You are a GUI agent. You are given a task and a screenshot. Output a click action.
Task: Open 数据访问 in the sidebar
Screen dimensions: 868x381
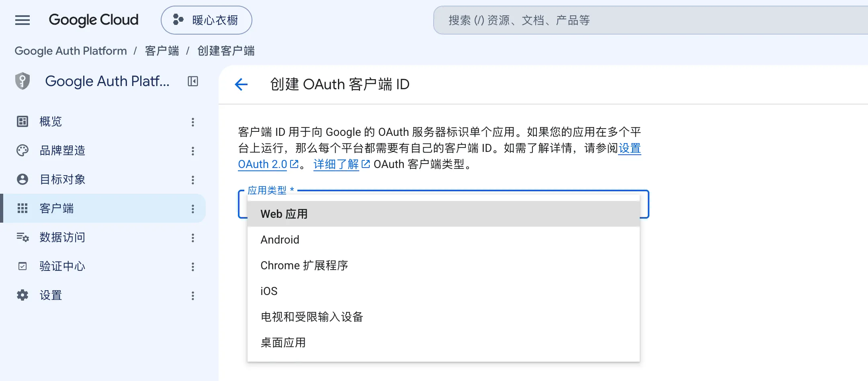click(x=103, y=237)
